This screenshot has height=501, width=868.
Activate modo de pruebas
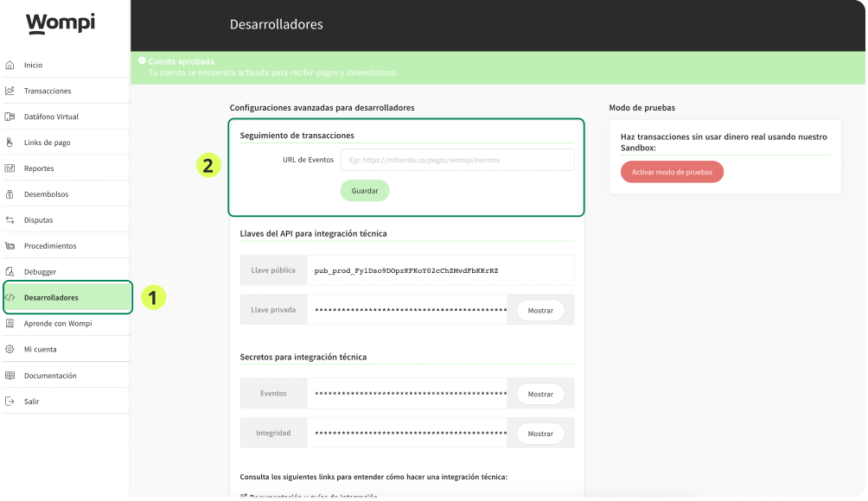[671, 172]
